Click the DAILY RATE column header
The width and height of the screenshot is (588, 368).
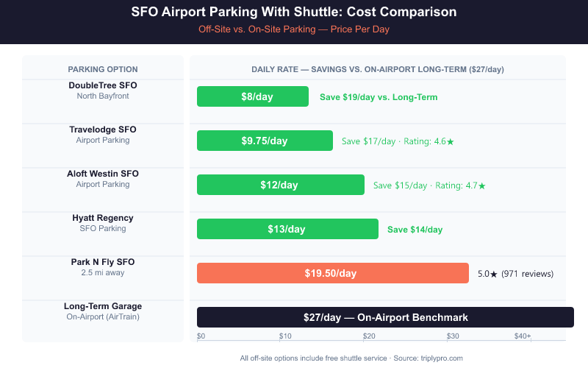(377, 69)
